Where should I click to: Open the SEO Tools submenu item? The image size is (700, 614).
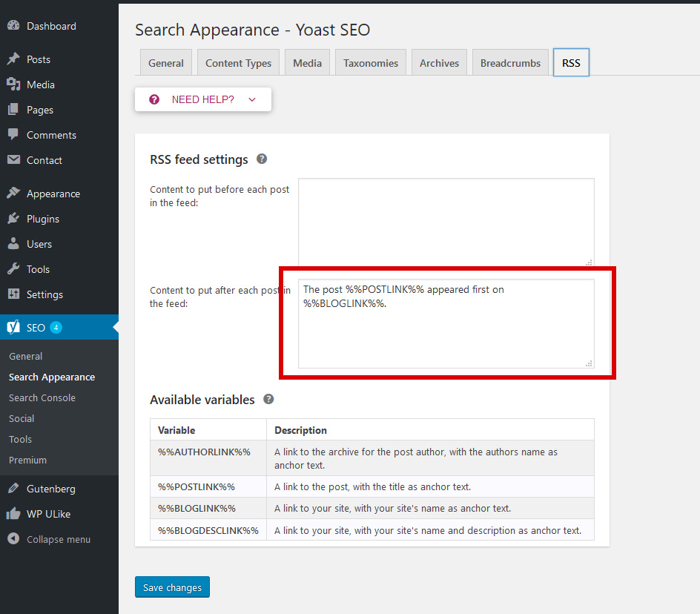20,440
